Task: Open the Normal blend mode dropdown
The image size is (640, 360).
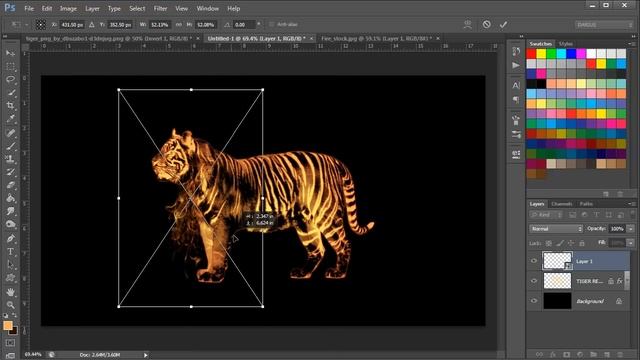Action: 556,229
